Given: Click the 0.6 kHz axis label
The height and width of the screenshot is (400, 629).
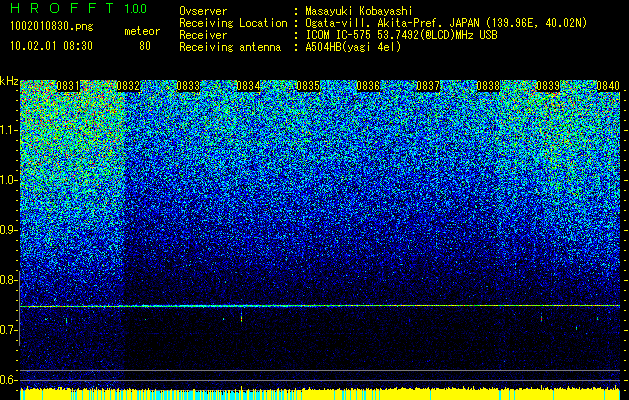Looking at the screenshot, I should [x=8, y=380].
